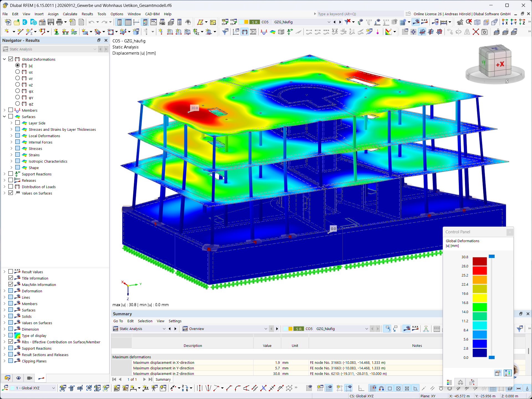Toggle the Values on Surfaces checkbox
The image size is (532, 399).
[x=11, y=193]
